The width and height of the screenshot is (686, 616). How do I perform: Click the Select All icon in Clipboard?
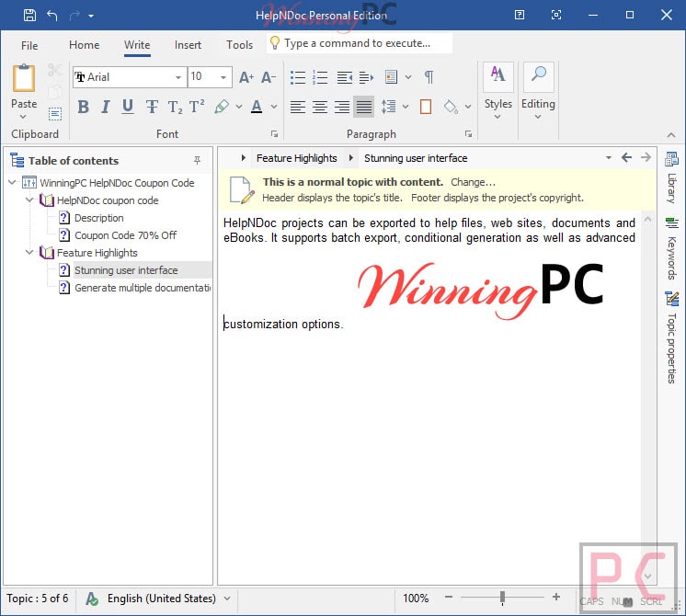54,114
